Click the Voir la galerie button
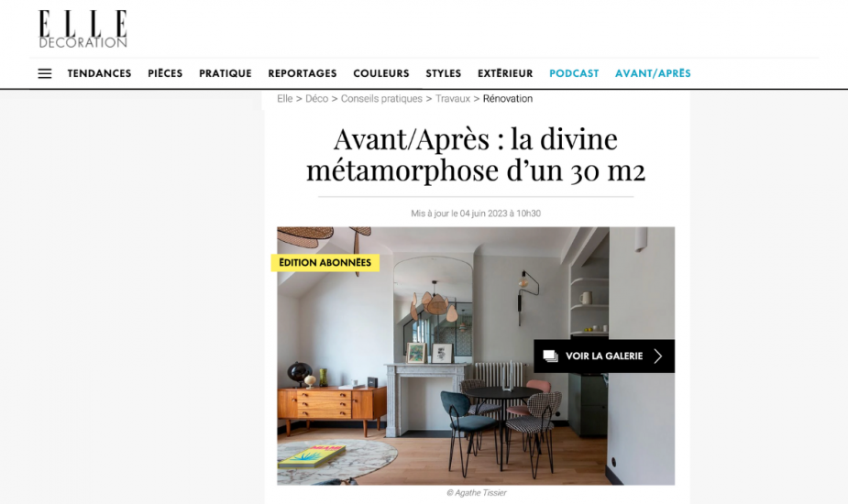 point(604,356)
